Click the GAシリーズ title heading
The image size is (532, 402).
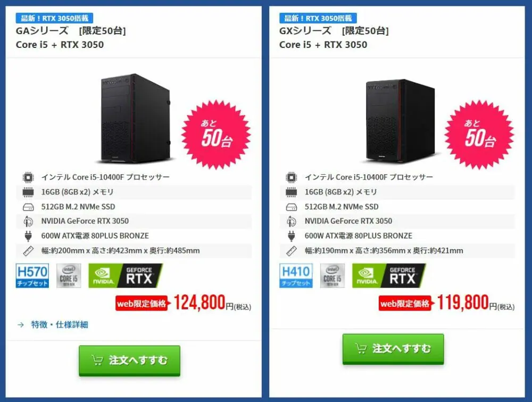tap(42, 31)
